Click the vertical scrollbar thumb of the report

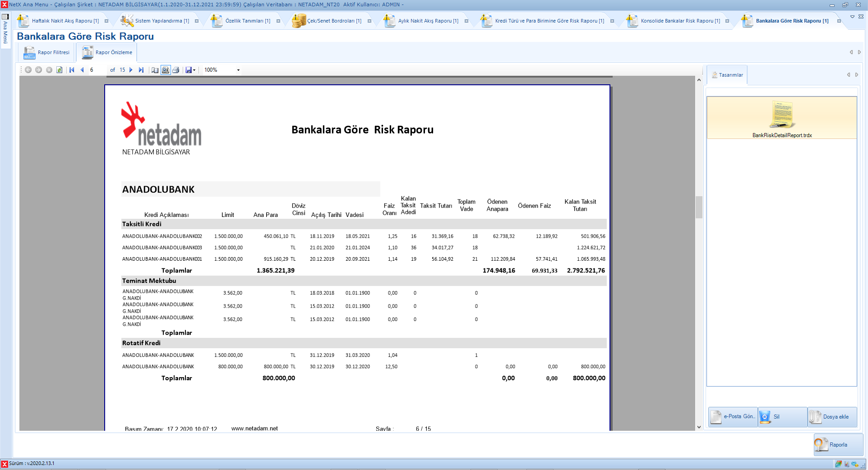[699, 207]
